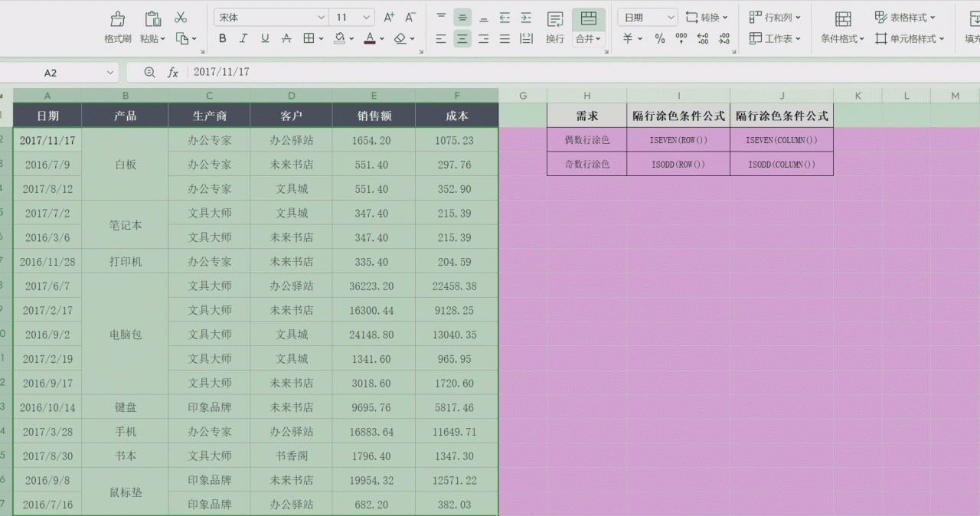The width and height of the screenshot is (980, 516).
Task: Select column header B
Action: point(126,96)
